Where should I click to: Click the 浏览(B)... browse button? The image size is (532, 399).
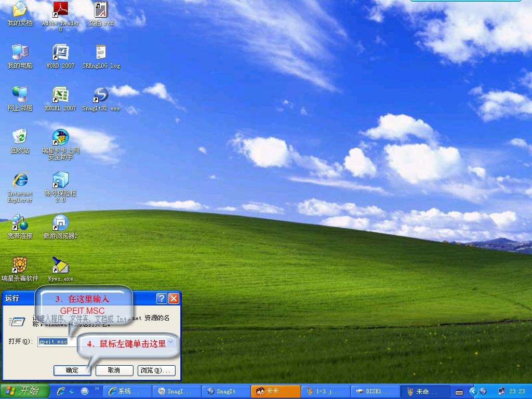156,370
